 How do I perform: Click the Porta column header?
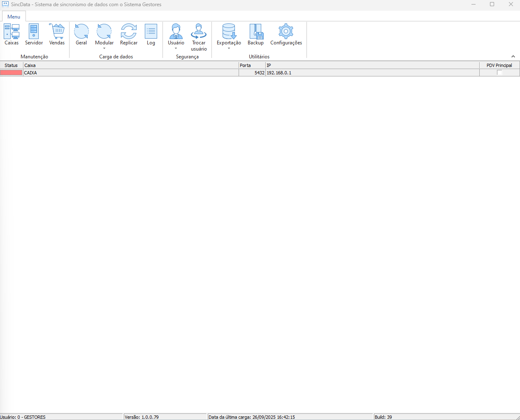pyautogui.click(x=252, y=65)
